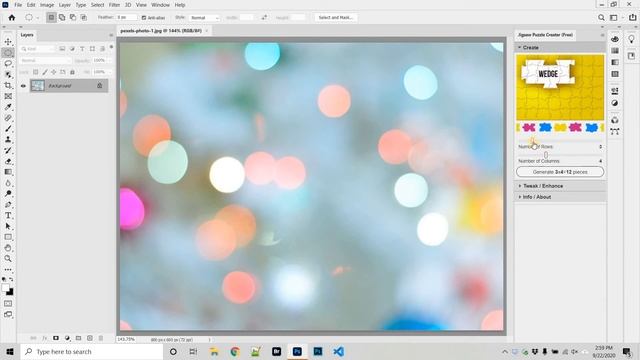Select the Rectangle shape tool

coord(8,237)
